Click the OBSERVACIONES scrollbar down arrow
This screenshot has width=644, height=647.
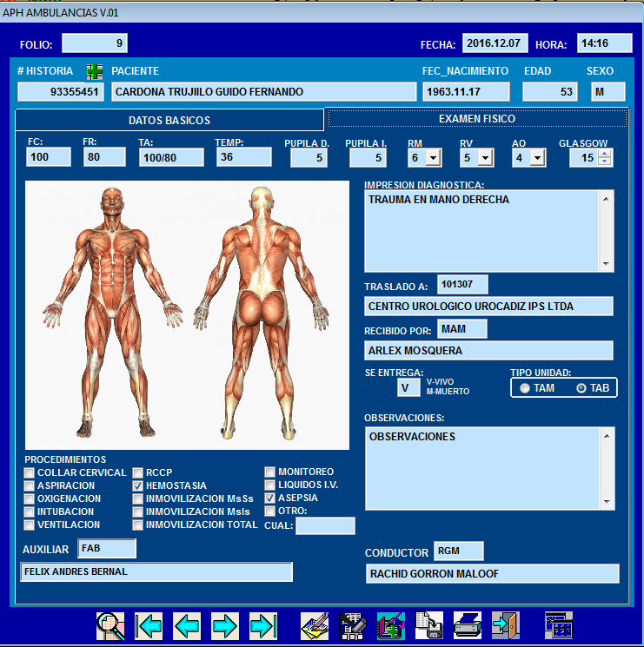(x=607, y=502)
